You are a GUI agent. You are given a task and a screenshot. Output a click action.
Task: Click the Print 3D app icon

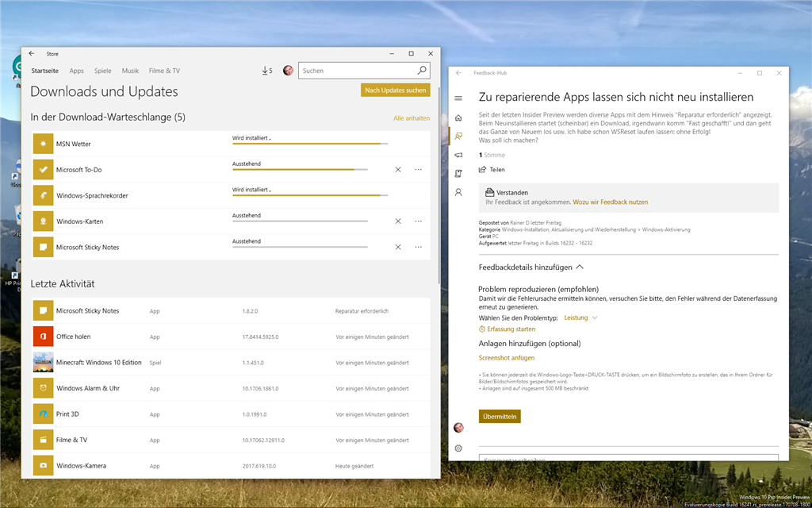coord(43,414)
